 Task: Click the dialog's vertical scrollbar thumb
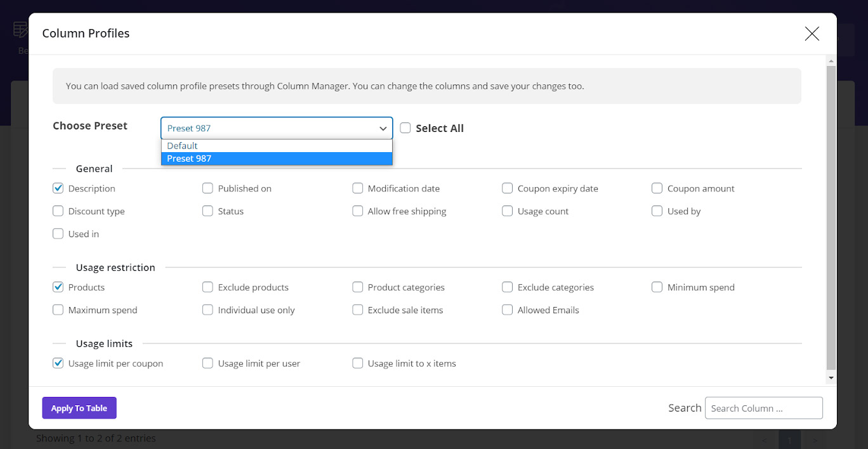tap(831, 217)
